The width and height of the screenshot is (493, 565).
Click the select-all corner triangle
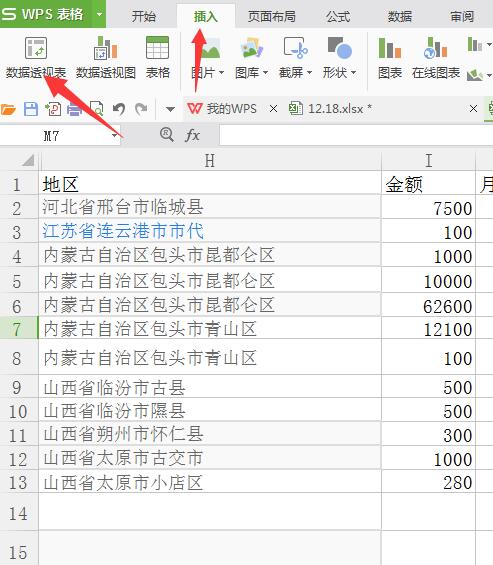(x=27, y=160)
